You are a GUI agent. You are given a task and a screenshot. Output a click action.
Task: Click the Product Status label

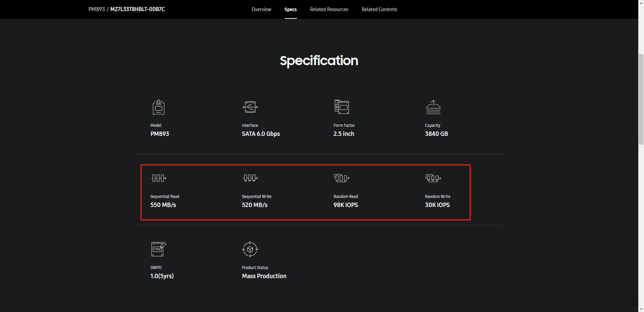coord(255,268)
